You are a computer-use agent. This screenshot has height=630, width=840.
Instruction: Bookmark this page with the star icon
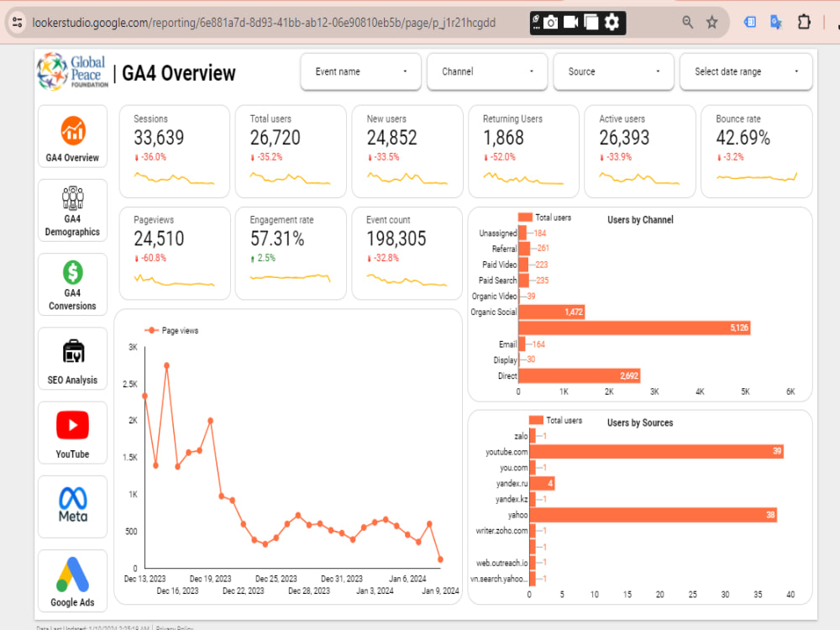[711, 23]
